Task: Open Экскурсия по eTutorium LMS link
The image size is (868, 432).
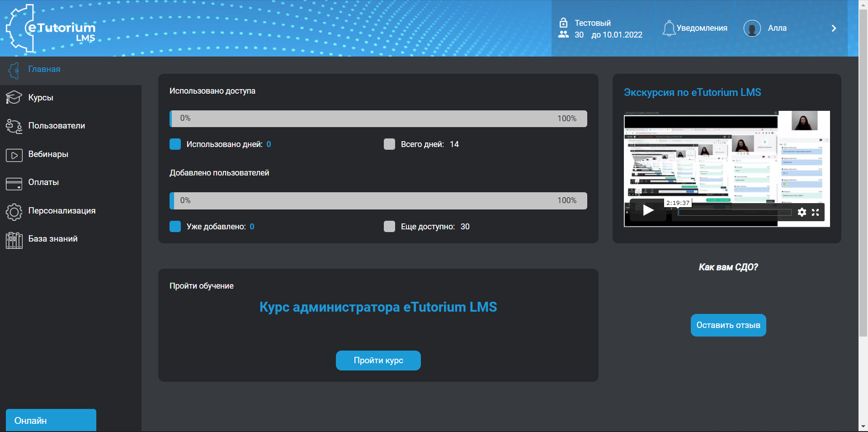Action: coord(693,92)
